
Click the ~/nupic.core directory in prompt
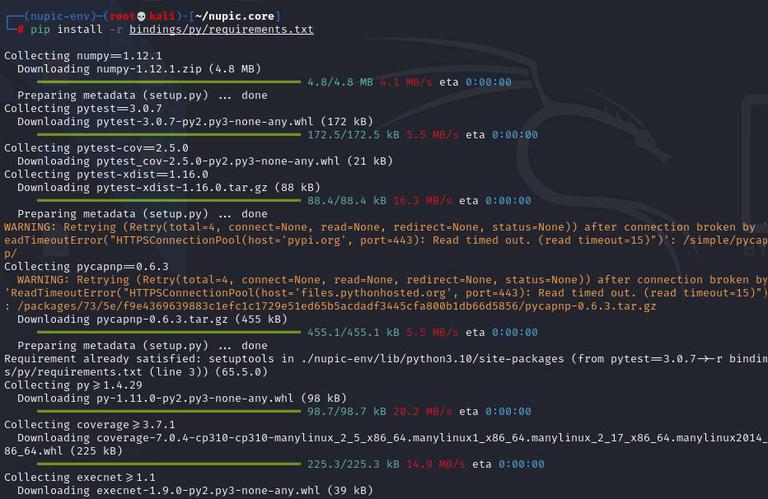coord(235,16)
